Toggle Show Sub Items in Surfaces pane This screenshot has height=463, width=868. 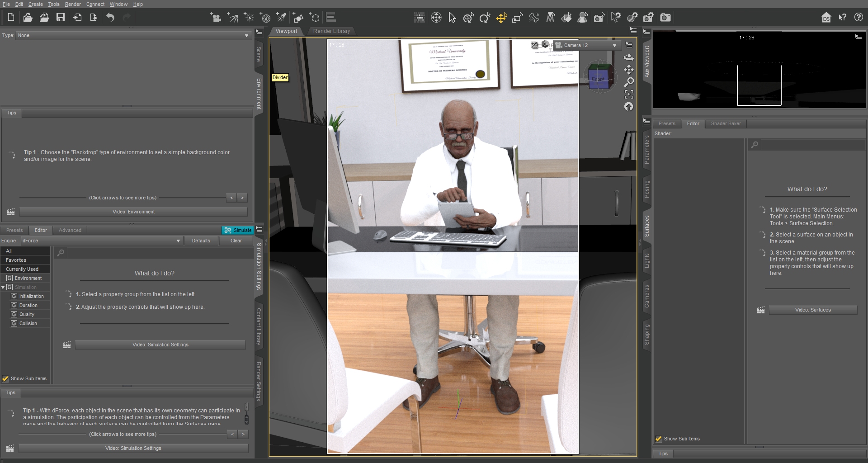659,439
